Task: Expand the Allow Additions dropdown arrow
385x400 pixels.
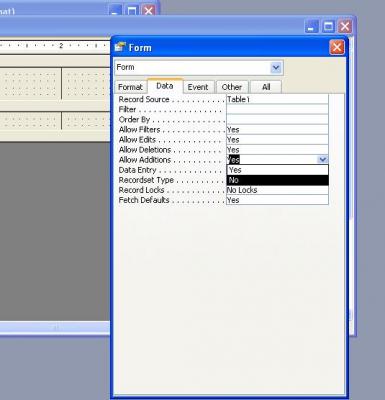Action: click(x=322, y=160)
